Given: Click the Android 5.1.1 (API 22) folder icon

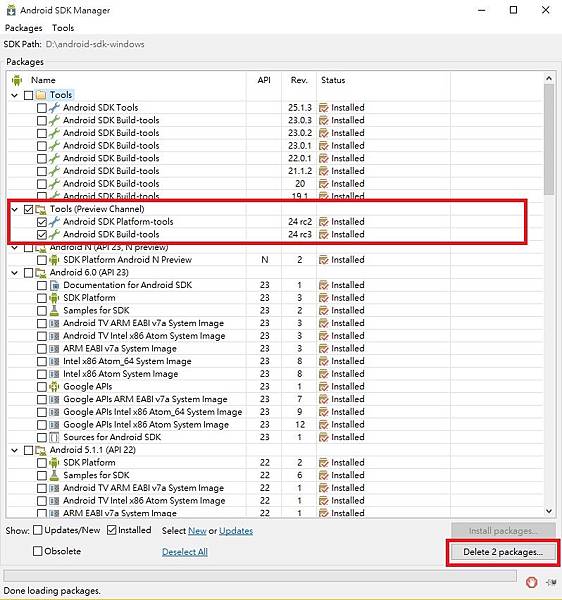Looking at the screenshot, I should click(41, 450).
